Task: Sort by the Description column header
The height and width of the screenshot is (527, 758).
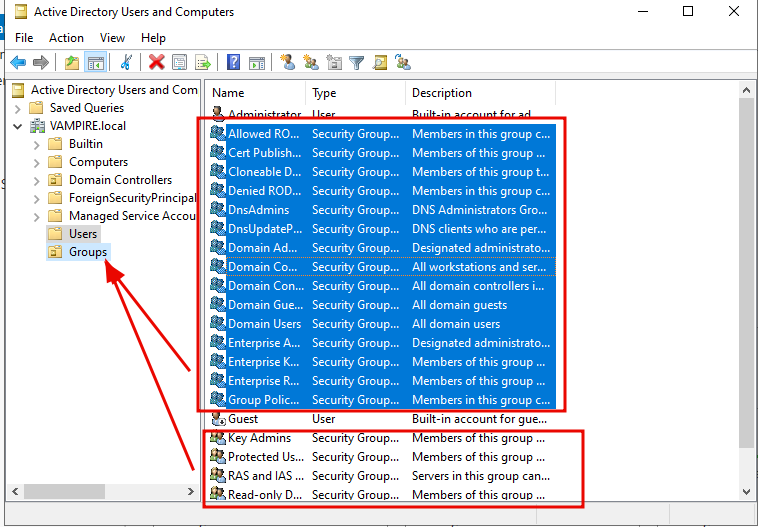Action: coord(481,93)
